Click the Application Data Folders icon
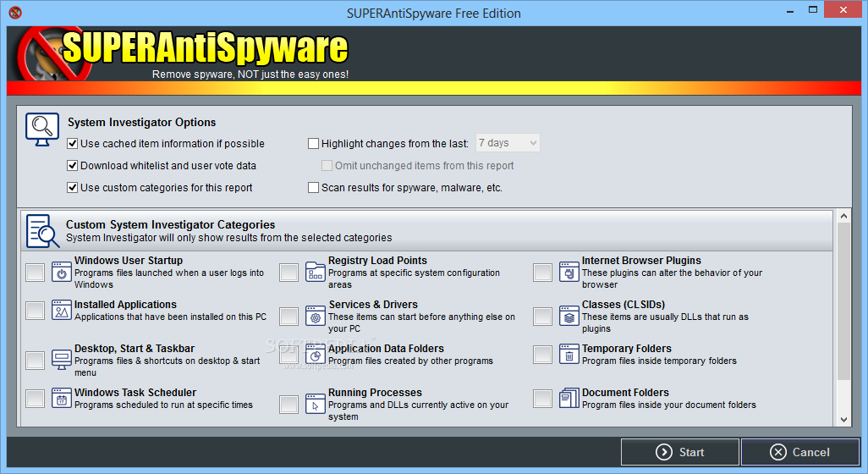 tap(315, 355)
